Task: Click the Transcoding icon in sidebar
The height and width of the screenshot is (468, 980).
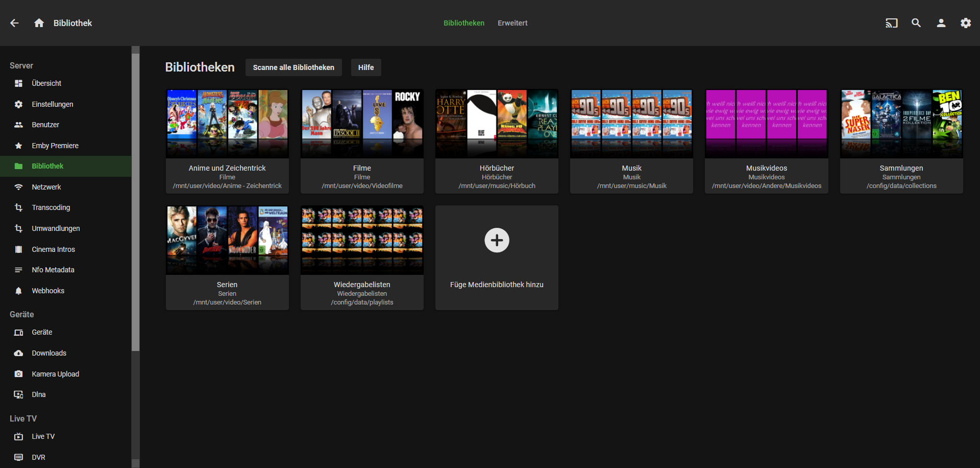Action: [x=18, y=207]
